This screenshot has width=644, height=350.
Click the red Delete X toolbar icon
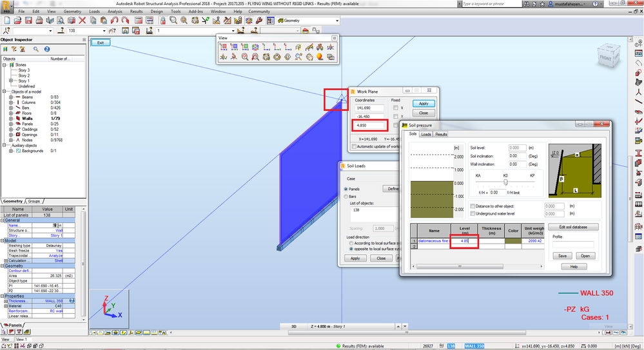[x=82, y=20]
